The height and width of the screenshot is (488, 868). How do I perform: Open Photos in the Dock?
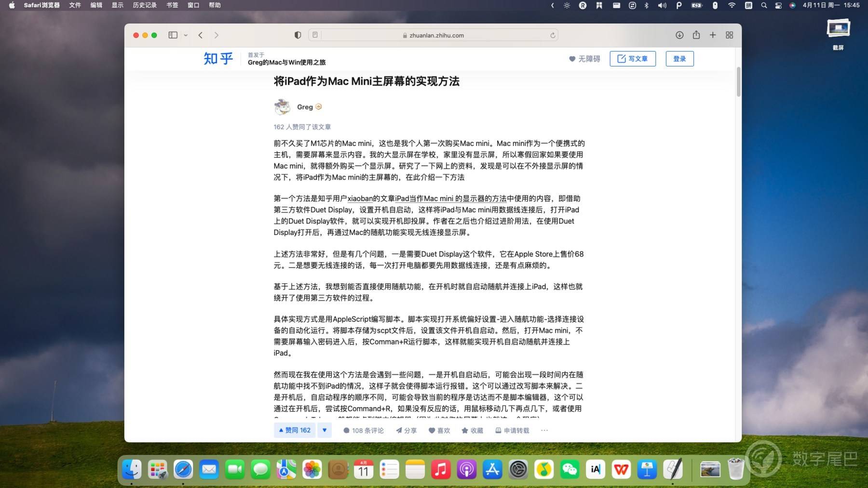[x=312, y=469]
